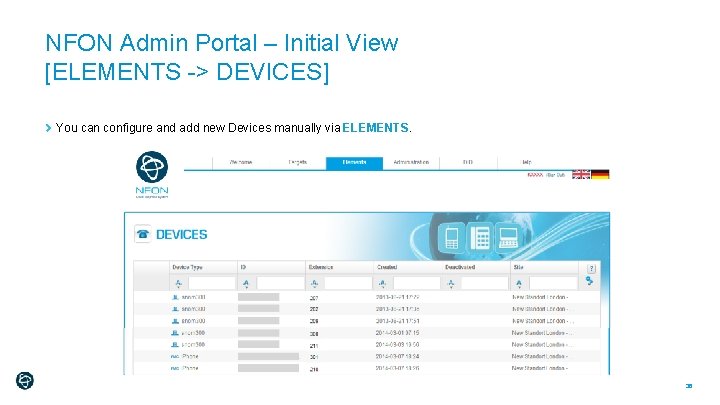
Task: Select the highlighted Elements tab
Action: click(354, 163)
